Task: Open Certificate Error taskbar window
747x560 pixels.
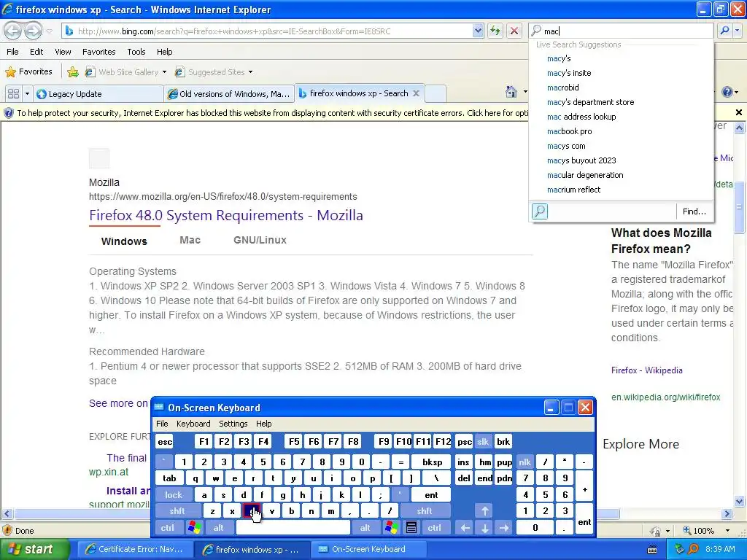Action: [134, 549]
